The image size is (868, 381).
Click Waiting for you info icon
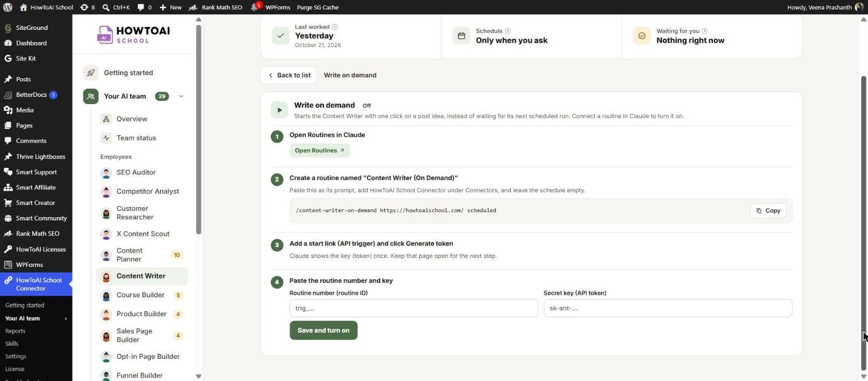click(705, 31)
